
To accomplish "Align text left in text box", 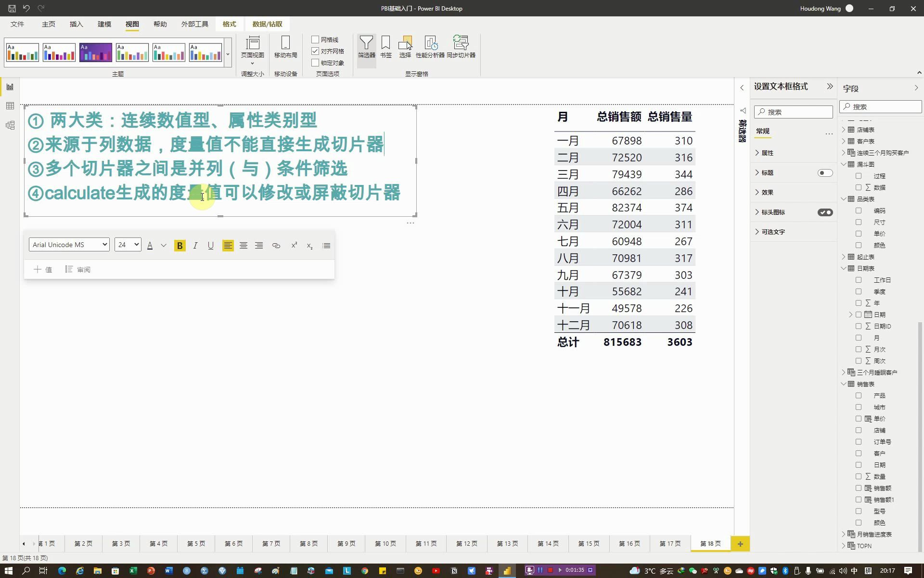I will click(228, 246).
